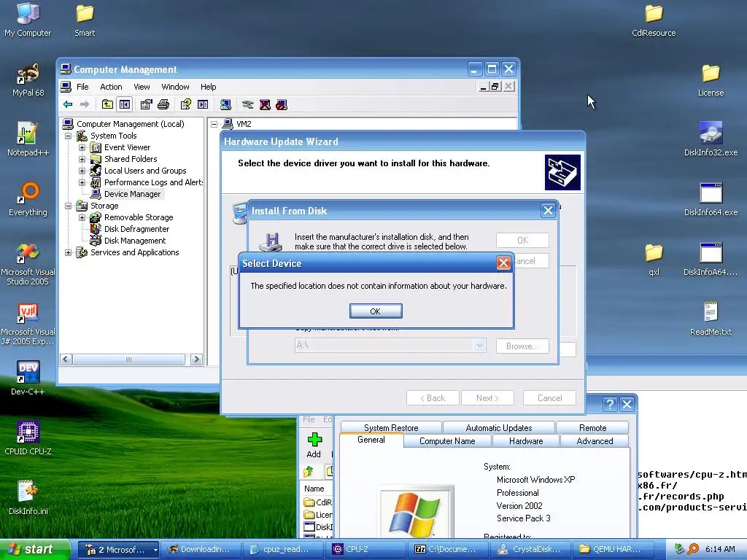Open the View menu
This screenshot has width=747, height=560.
[x=142, y=87]
